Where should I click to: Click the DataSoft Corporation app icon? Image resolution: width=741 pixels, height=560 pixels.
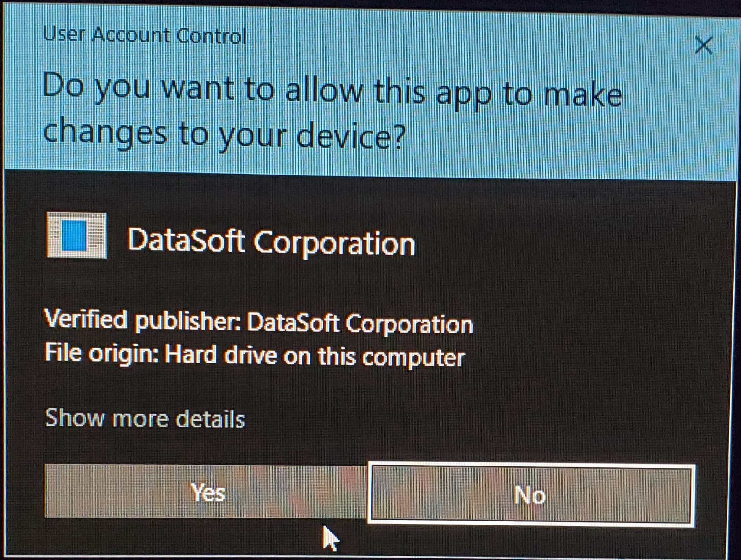click(77, 235)
